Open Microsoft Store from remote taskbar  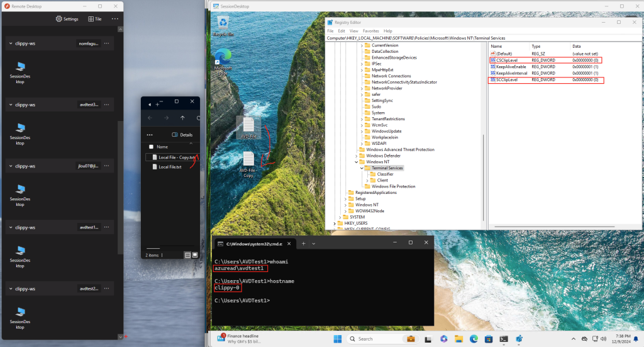coord(489,339)
